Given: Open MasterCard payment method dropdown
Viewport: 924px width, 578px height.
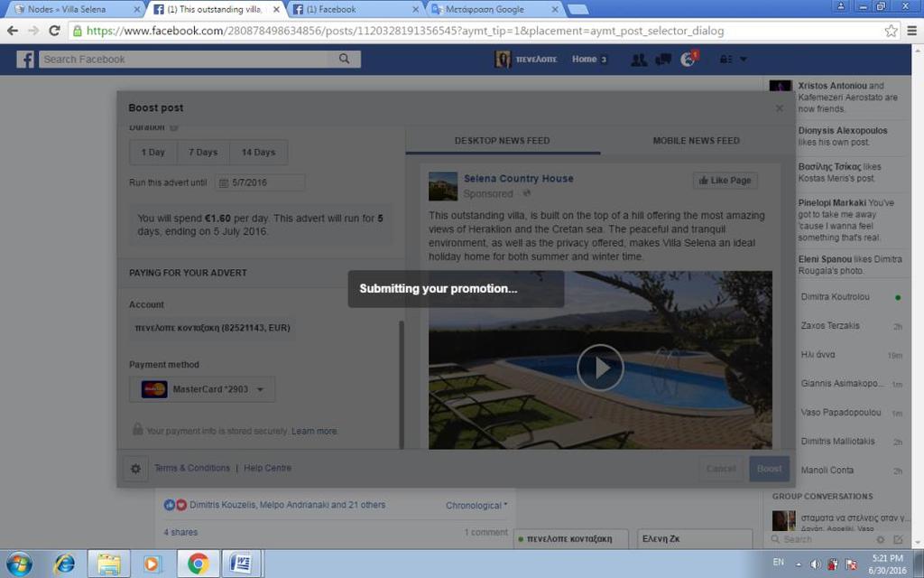Looking at the screenshot, I should (202, 389).
